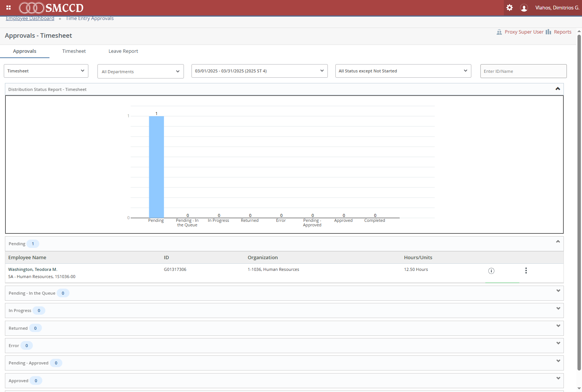
Task: Click the Hours/Units column header
Action: pos(418,258)
